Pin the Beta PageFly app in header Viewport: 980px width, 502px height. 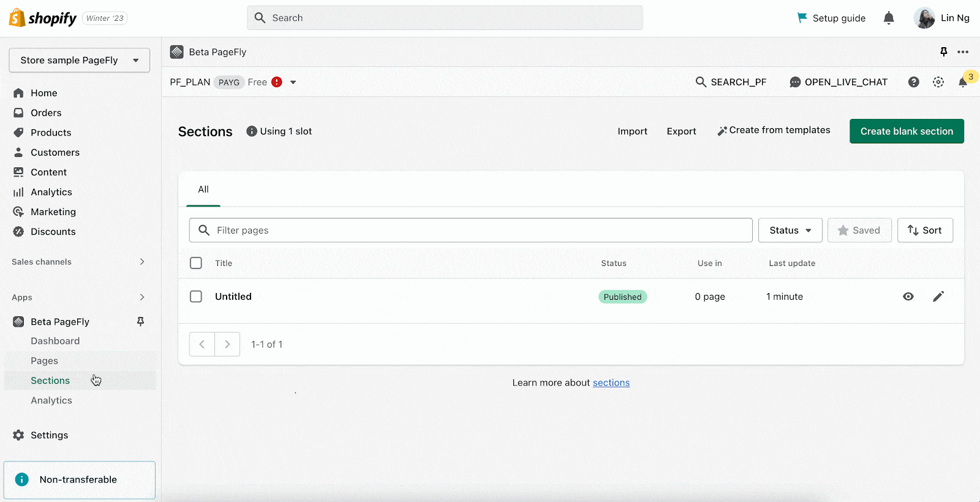(944, 52)
